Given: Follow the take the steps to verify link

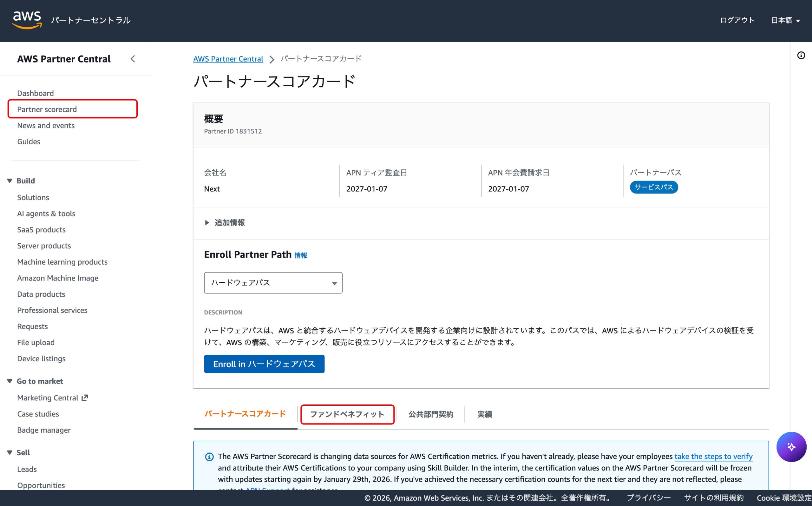Looking at the screenshot, I should (713, 457).
